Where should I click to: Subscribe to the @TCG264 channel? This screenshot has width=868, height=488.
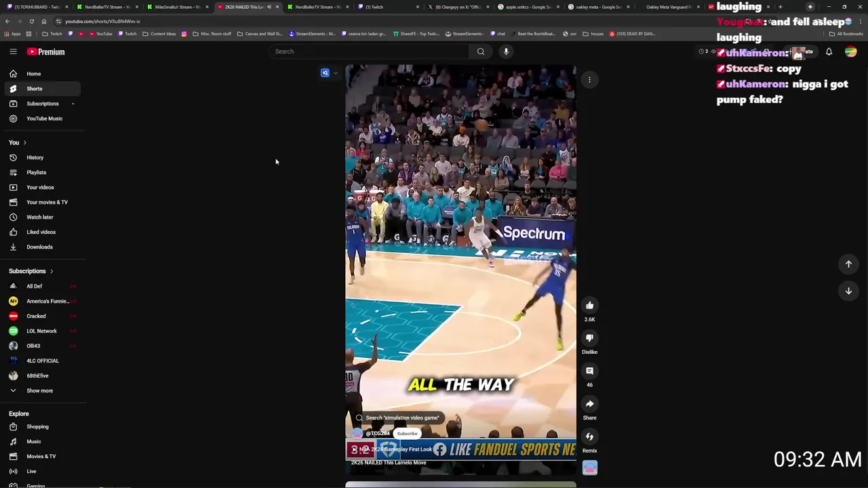[x=407, y=433]
